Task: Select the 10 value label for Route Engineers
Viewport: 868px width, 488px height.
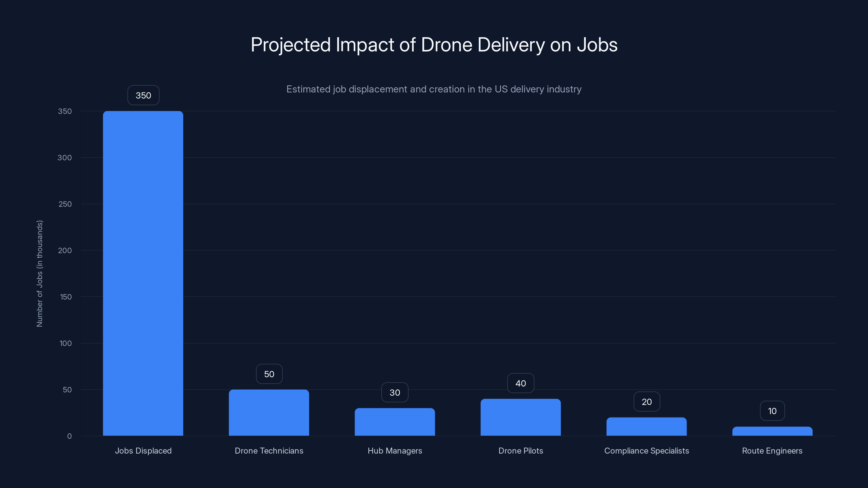Action: [x=772, y=410]
